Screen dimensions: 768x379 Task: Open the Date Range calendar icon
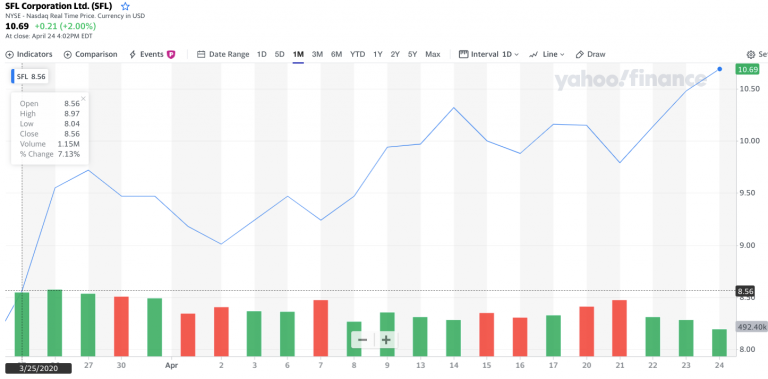pos(201,54)
